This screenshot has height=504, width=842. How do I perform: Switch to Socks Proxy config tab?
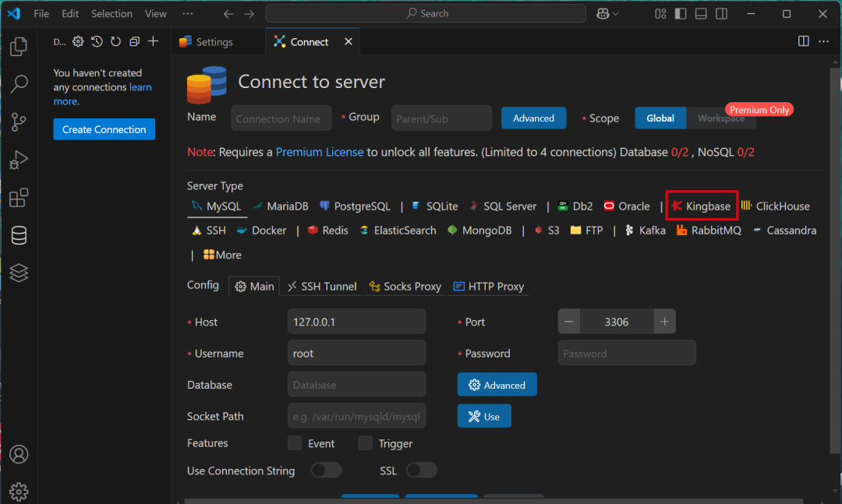[405, 287]
